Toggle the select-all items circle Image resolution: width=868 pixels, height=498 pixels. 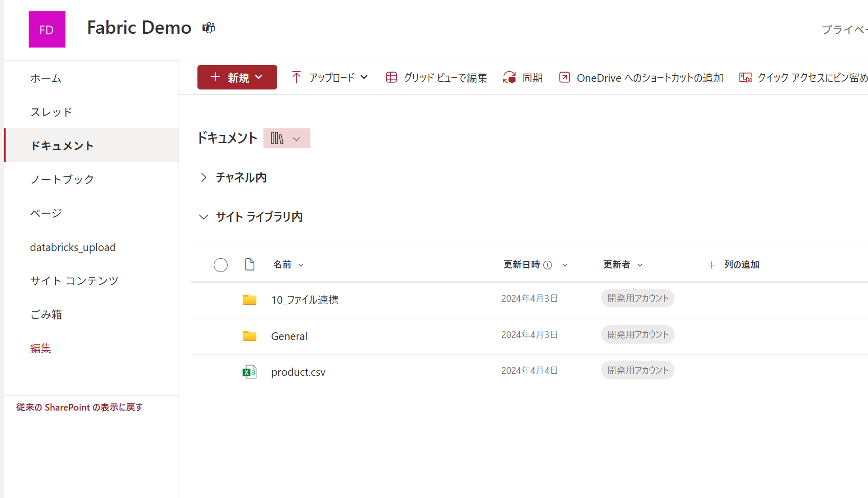click(220, 265)
